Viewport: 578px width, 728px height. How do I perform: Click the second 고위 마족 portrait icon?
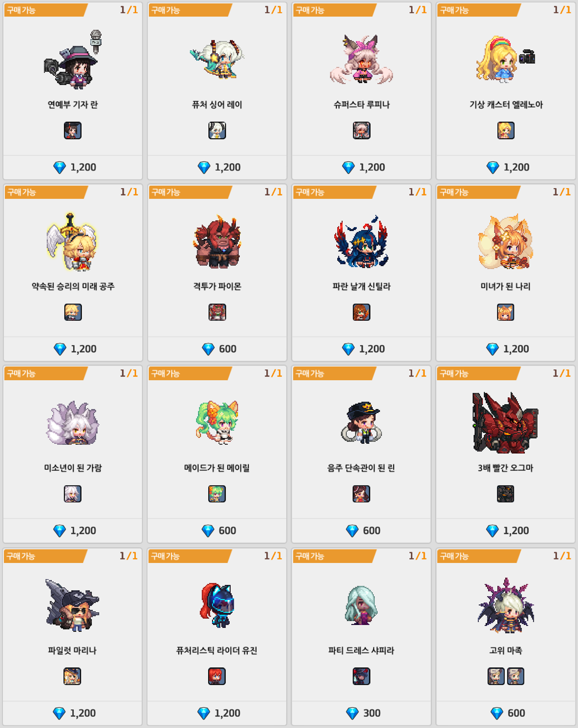(515, 676)
